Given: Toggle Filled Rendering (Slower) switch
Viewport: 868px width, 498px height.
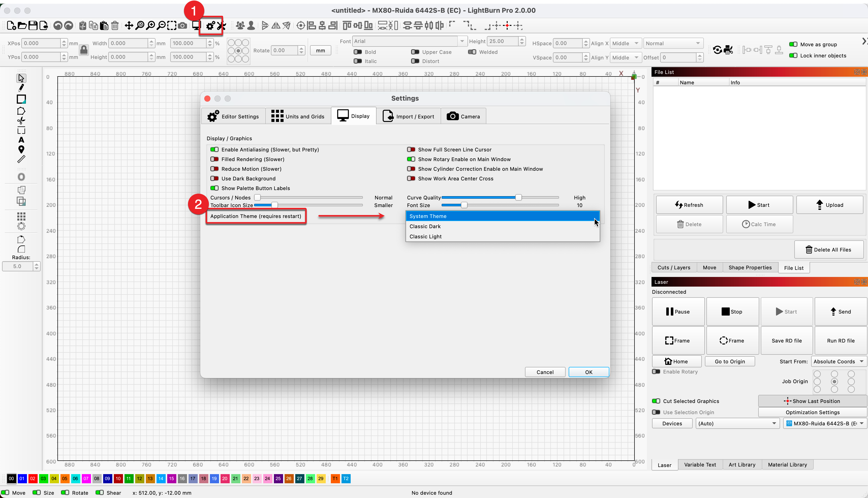Looking at the screenshot, I should tap(214, 159).
